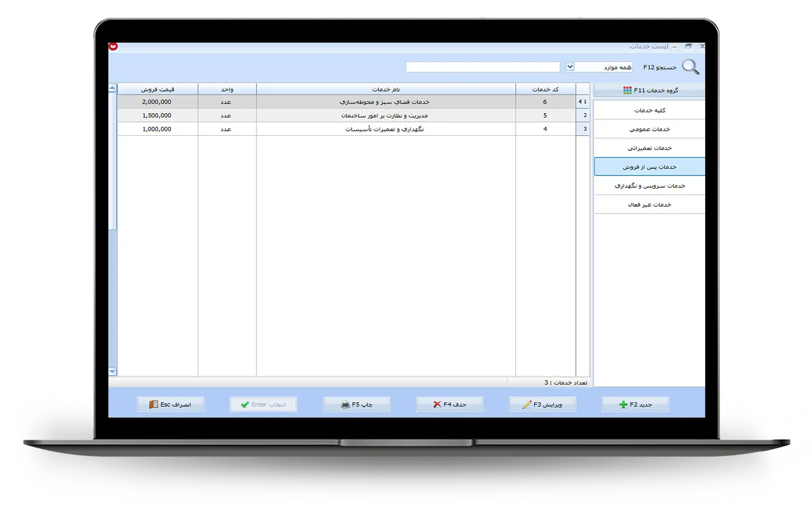Screen dimensions: 812x506
Task: Click the printer Print F5 button
Action: 356,404
